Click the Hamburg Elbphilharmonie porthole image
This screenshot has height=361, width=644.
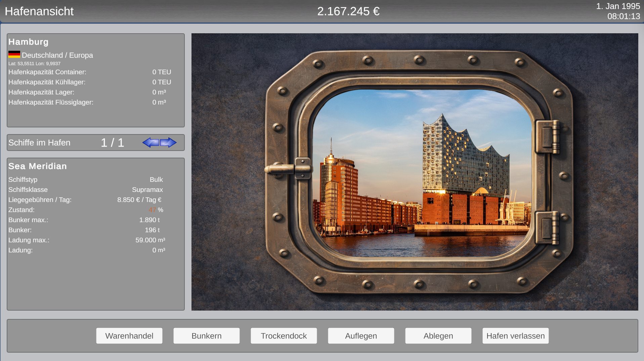[422, 173]
